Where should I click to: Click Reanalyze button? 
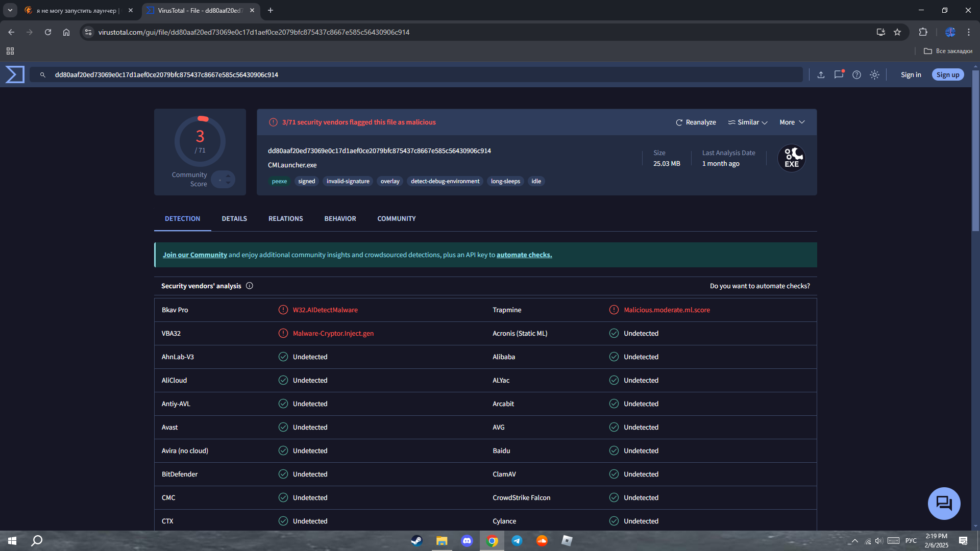(696, 122)
